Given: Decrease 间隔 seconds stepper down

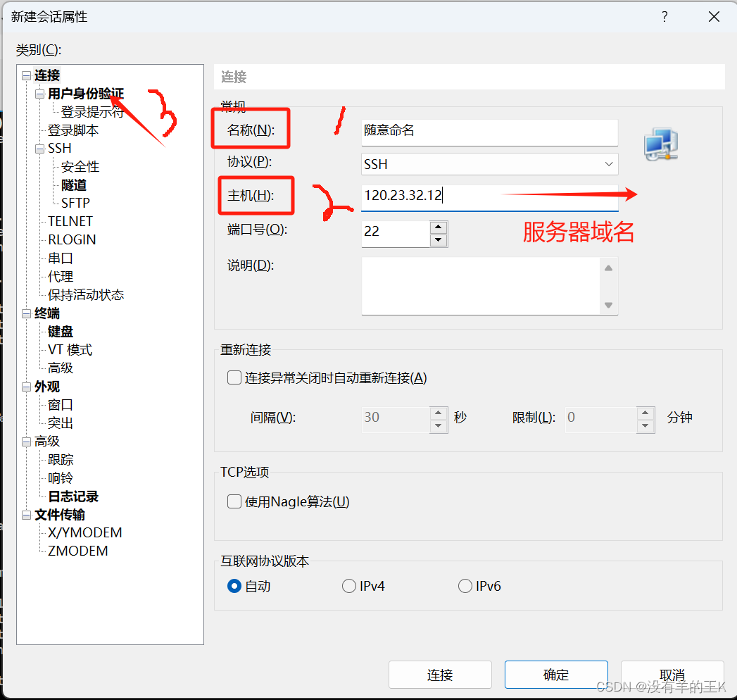Looking at the screenshot, I should tap(438, 426).
